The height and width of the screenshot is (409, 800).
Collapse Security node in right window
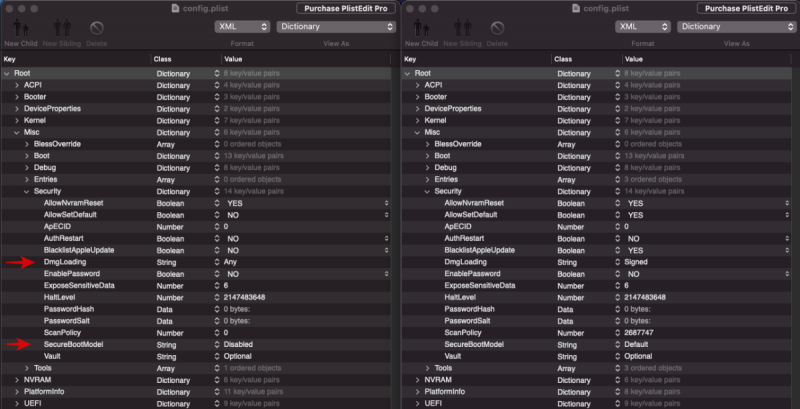tap(427, 191)
